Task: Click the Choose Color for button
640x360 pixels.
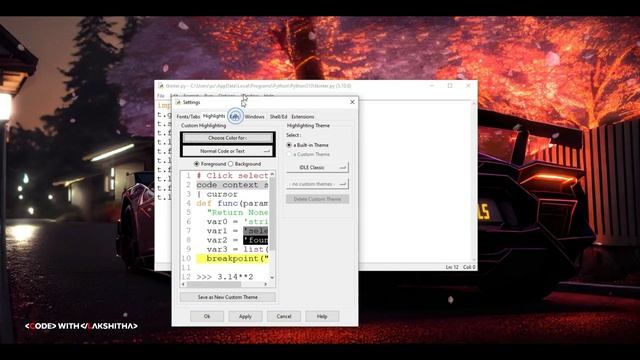Action: 227,138
